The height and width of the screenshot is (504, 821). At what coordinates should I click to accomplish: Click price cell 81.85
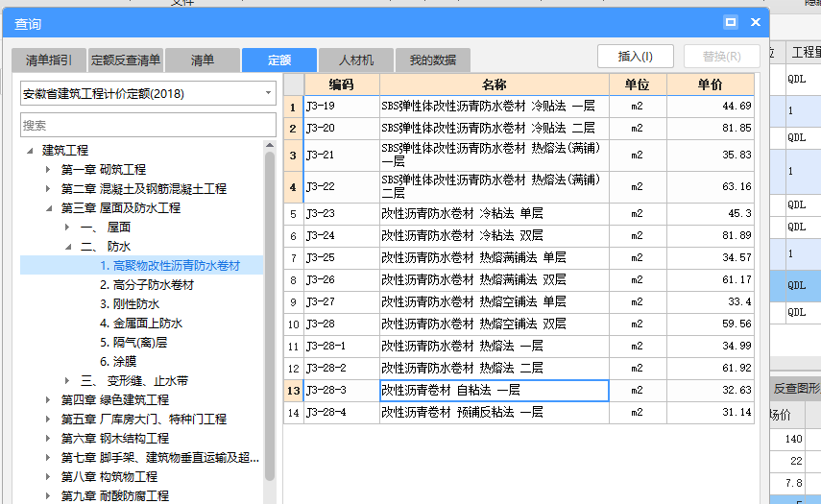(x=710, y=129)
